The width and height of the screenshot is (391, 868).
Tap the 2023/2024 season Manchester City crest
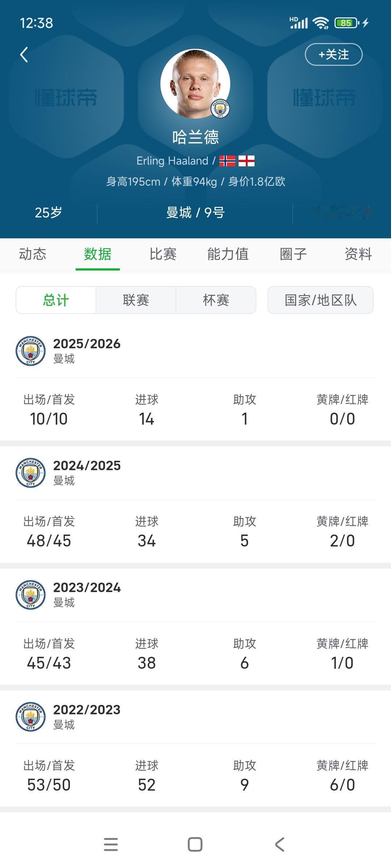31,595
